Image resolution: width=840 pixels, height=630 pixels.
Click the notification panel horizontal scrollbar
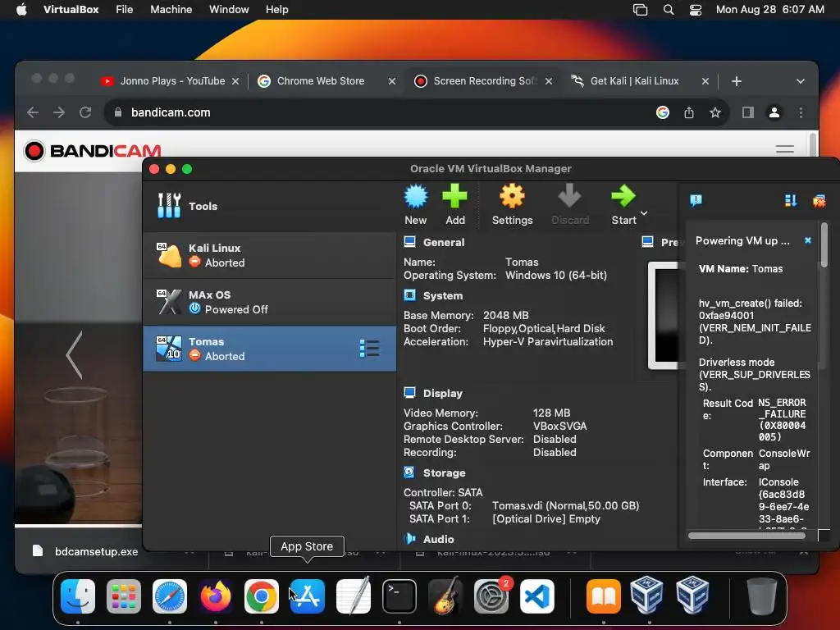[746, 535]
